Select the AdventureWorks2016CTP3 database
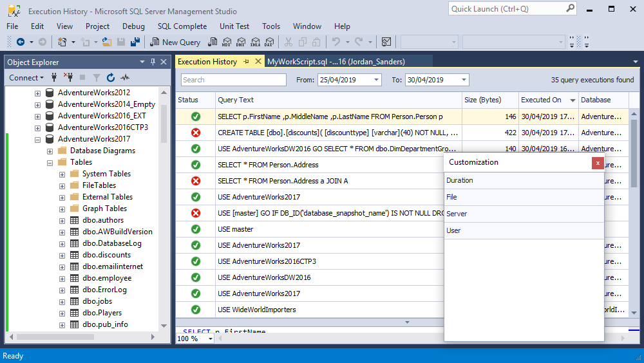 (x=102, y=127)
